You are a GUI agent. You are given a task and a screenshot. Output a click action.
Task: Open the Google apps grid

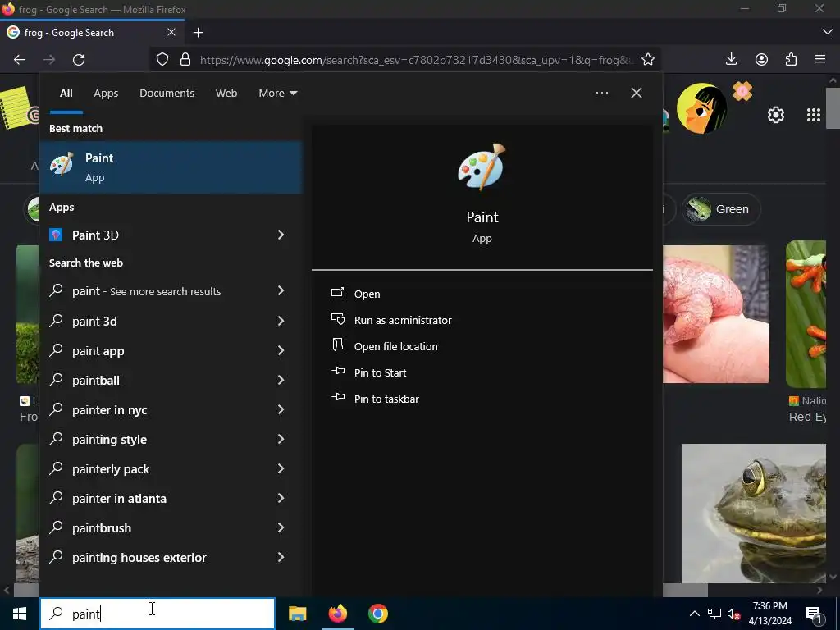pos(813,115)
